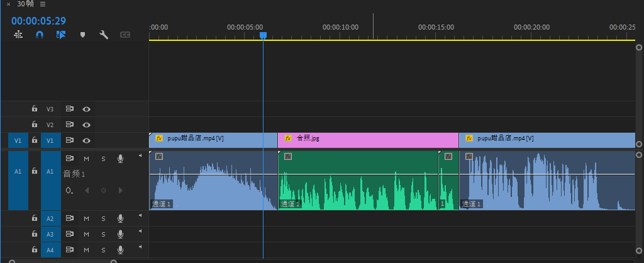Close the 30帧 sequence tab
Screen dimensions: 644x263
coord(9,4)
